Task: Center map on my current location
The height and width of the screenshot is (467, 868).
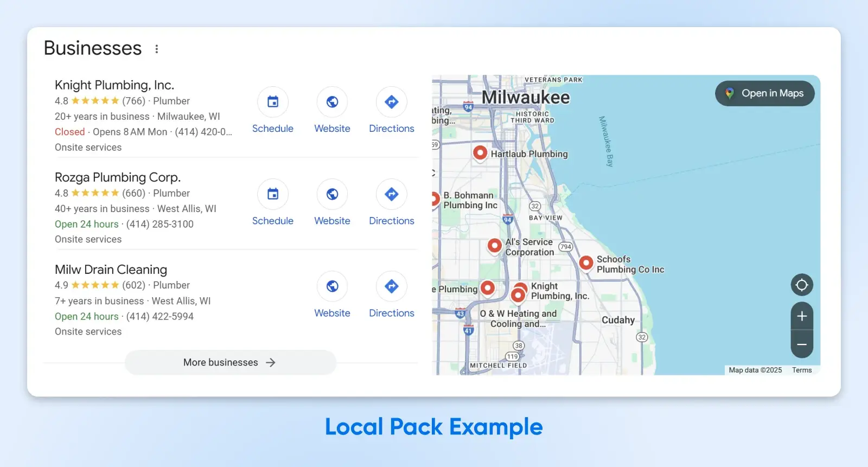Action: tap(801, 285)
